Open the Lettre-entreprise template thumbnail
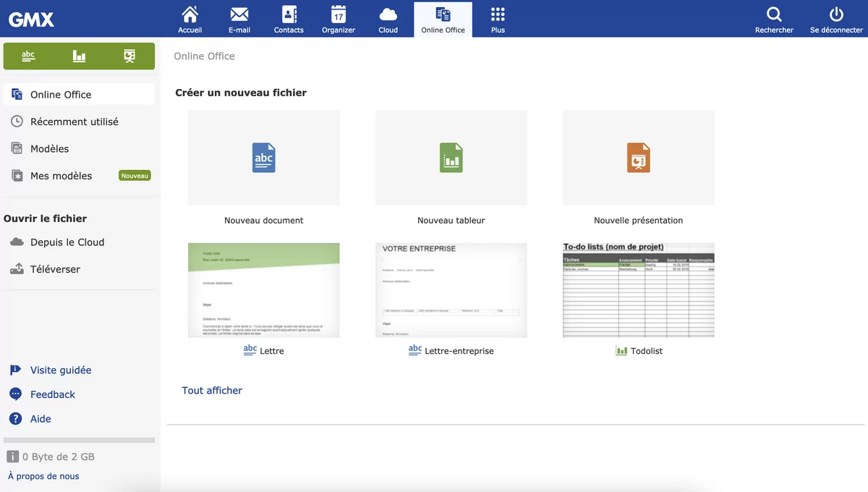Viewport: 868px width, 492px height. 451,290
